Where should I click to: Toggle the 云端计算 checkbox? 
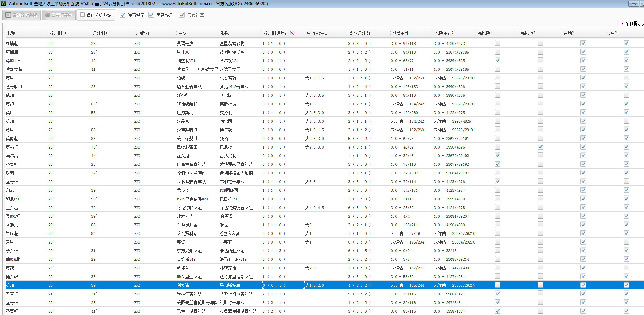[x=182, y=15]
